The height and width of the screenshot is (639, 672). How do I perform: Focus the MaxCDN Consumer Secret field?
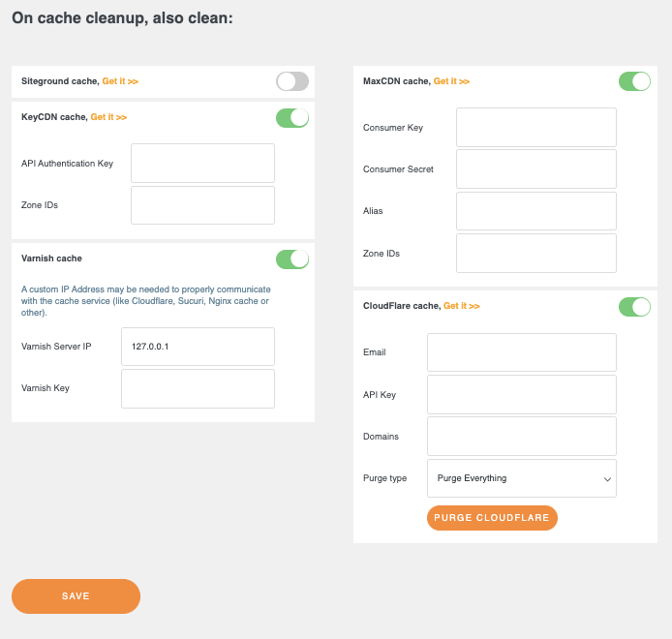(536, 169)
